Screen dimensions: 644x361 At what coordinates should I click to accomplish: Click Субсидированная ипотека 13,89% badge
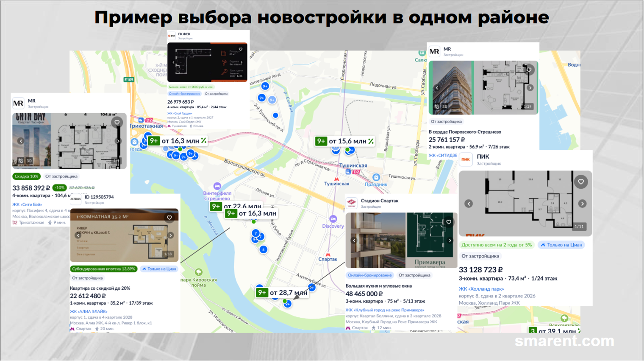(104, 269)
